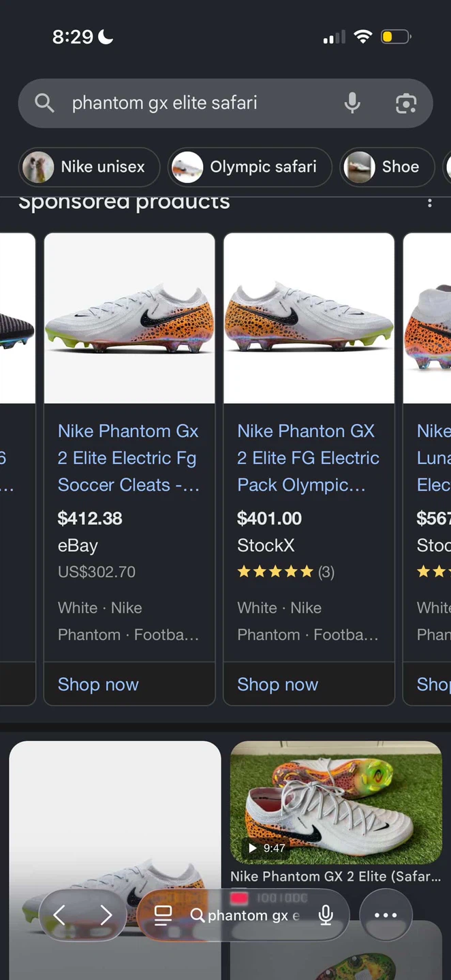The image size is (451, 980).
Task: Tap Shop now on the eBay listing
Action: point(98,685)
